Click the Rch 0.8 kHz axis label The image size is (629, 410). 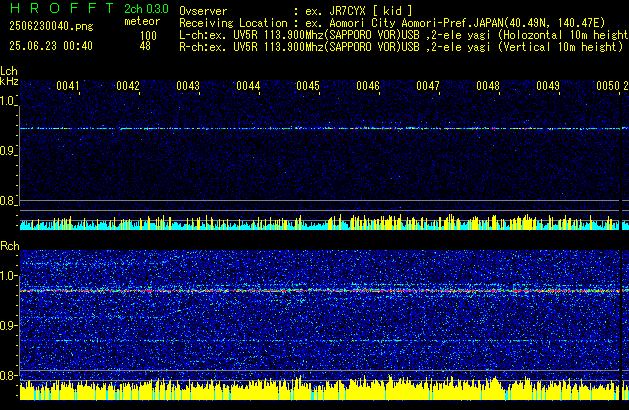(8, 375)
